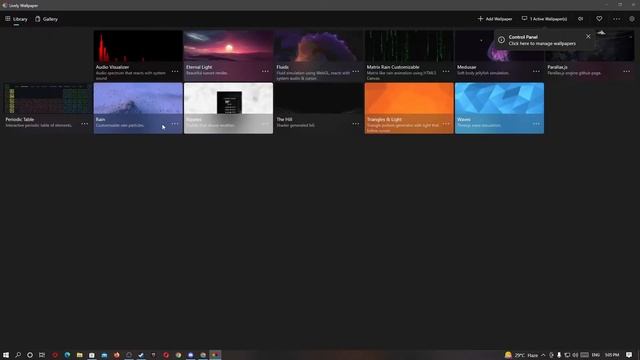Select the Parallax.js wallpaper tile

point(590,55)
